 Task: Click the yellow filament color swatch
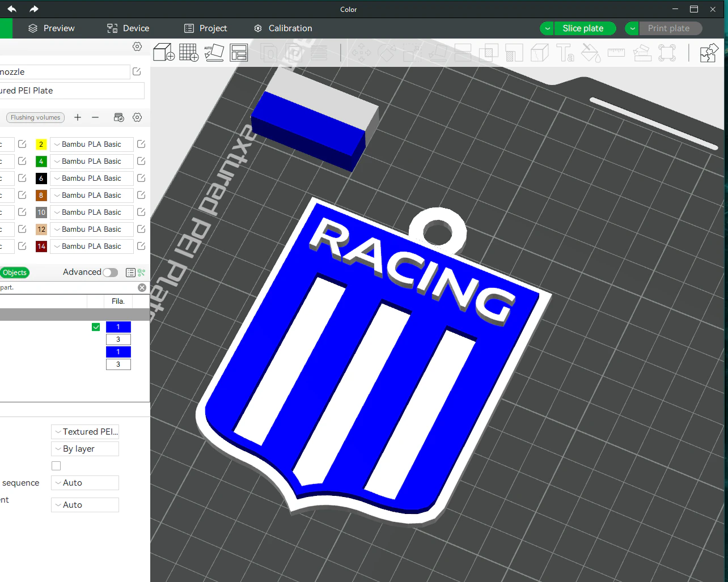pyautogui.click(x=40, y=144)
